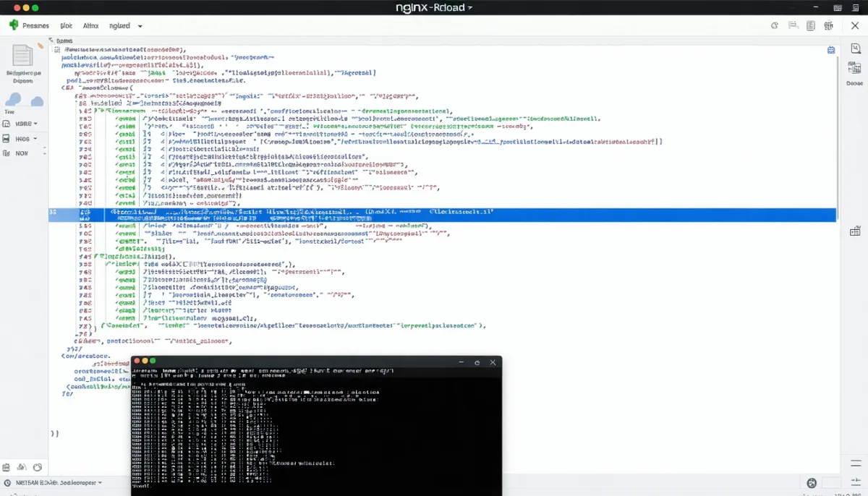Image resolution: width=868 pixels, height=496 pixels.
Task: Open the 'nglaed' dropdown in the toolbar
Action: tap(126, 25)
